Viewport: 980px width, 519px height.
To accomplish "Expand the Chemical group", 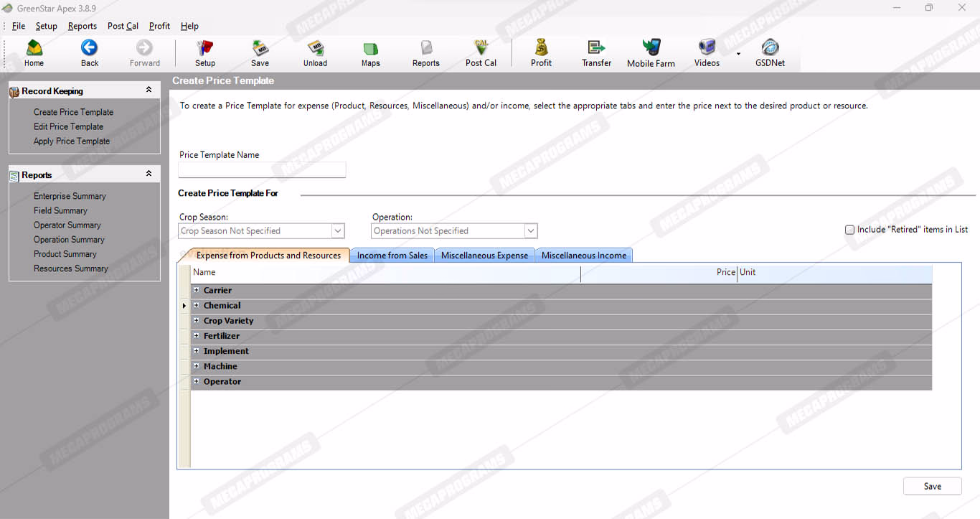I will pos(196,305).
